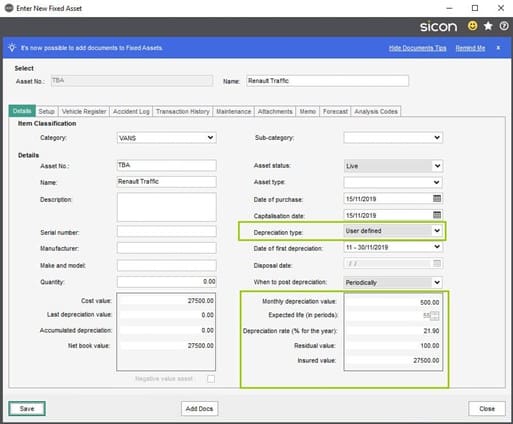Open the Vehicle Register tab
This screenshot has height=424, width=513.
pos(84,111)
